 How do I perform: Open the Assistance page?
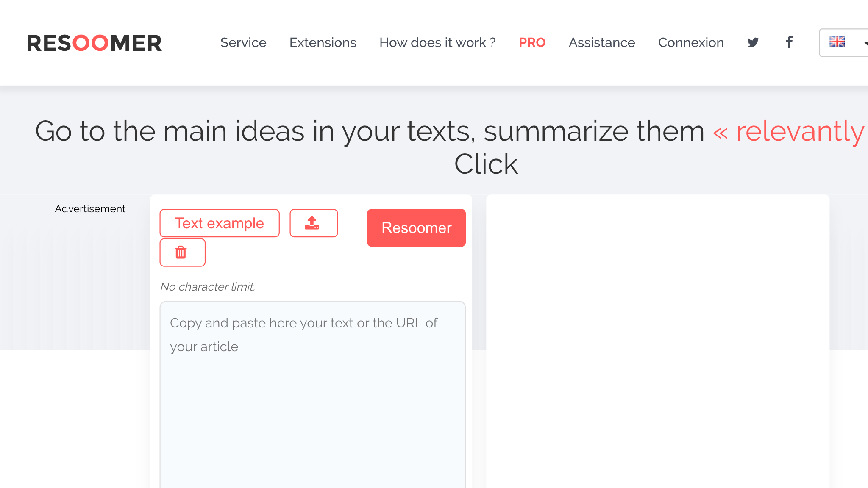(601, 43)
